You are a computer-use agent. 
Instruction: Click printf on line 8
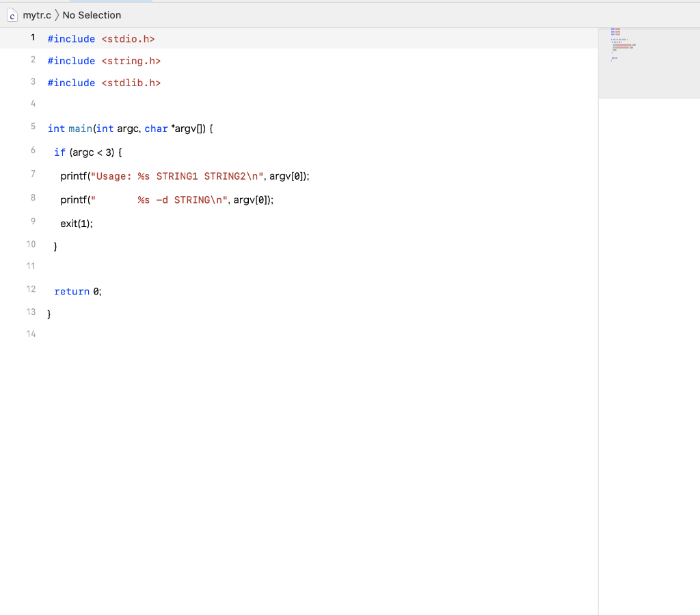tap(74, 200)
